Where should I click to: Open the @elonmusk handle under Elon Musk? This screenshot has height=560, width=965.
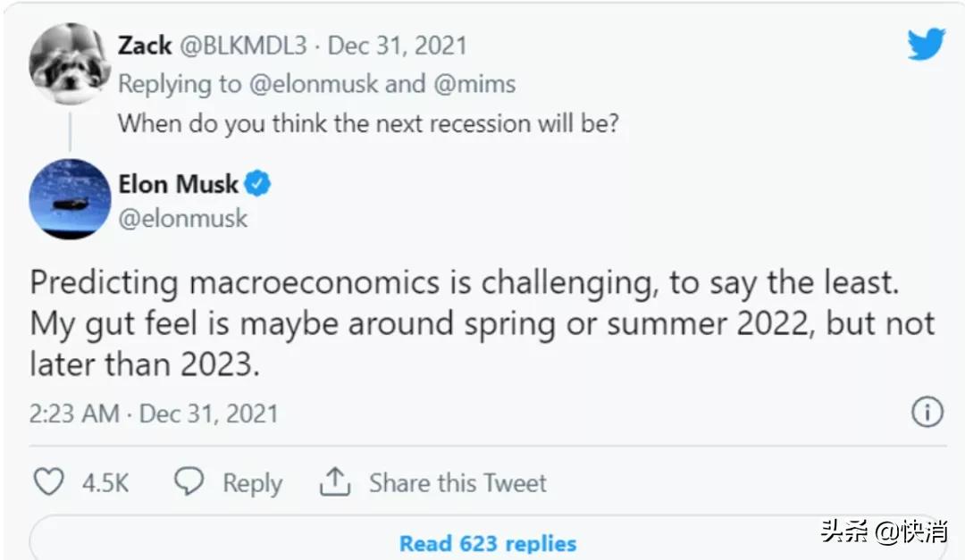pos(183,218)
